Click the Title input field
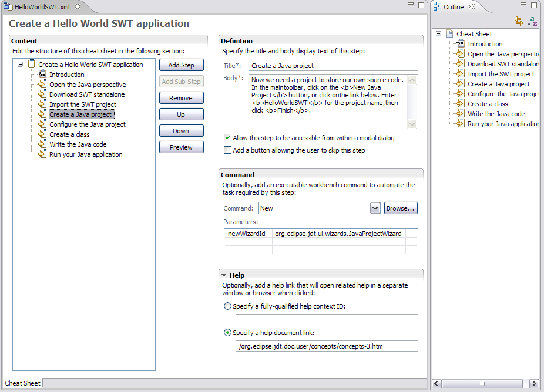The image size is (544, 392). click(334, 66)
